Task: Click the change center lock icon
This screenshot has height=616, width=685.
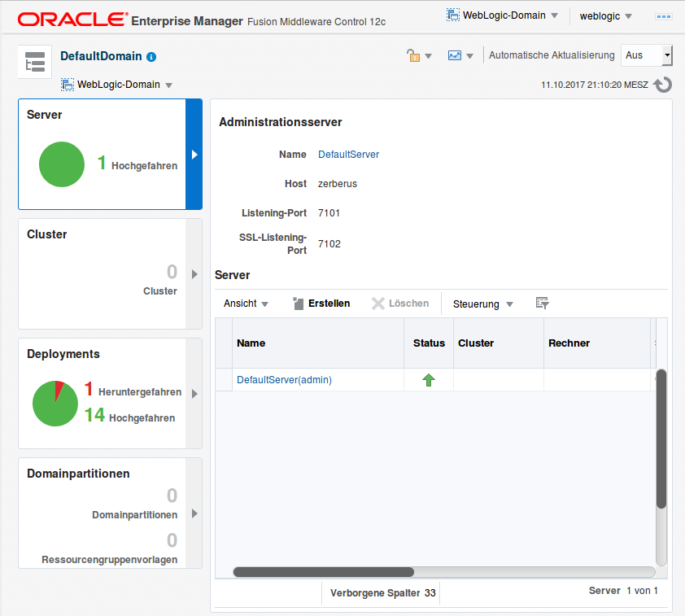Action: pos(412,55)
